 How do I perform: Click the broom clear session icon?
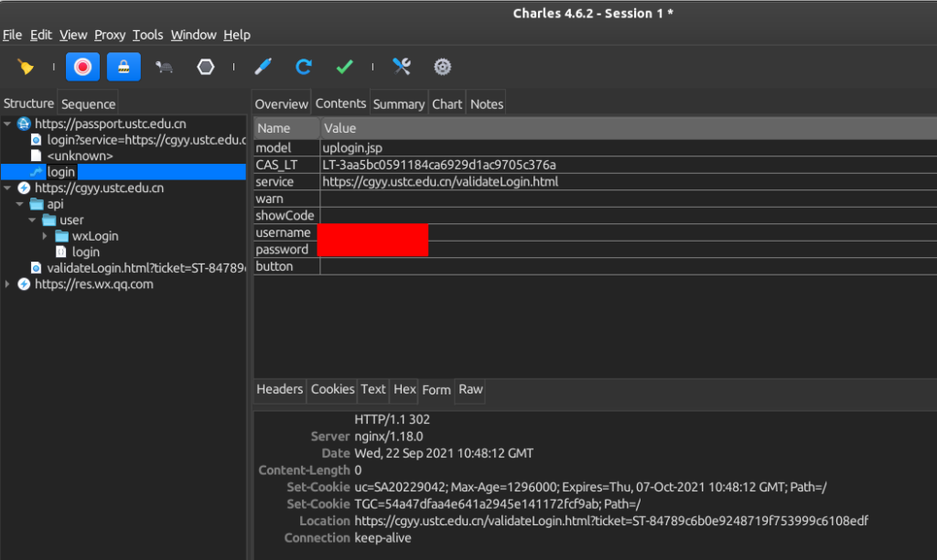click(x=26, y=67)
